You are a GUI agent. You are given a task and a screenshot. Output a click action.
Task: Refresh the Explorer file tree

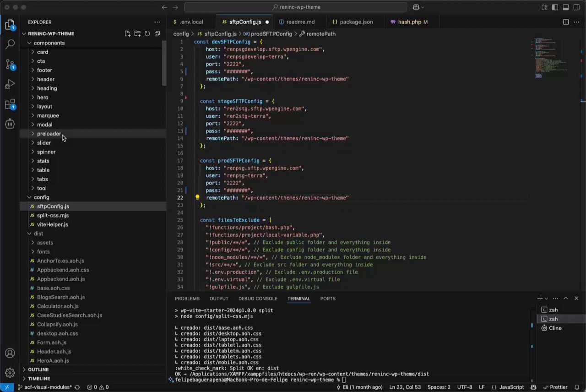point(147,33)
